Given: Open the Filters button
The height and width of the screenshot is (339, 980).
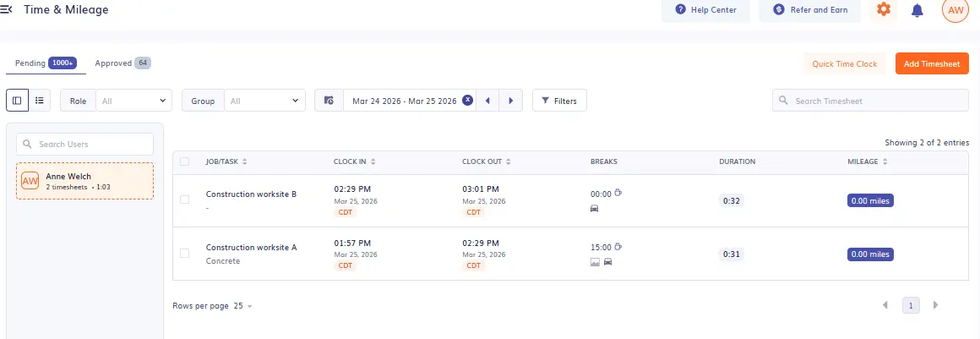Looking at the screenshot, I should point(559,100).
